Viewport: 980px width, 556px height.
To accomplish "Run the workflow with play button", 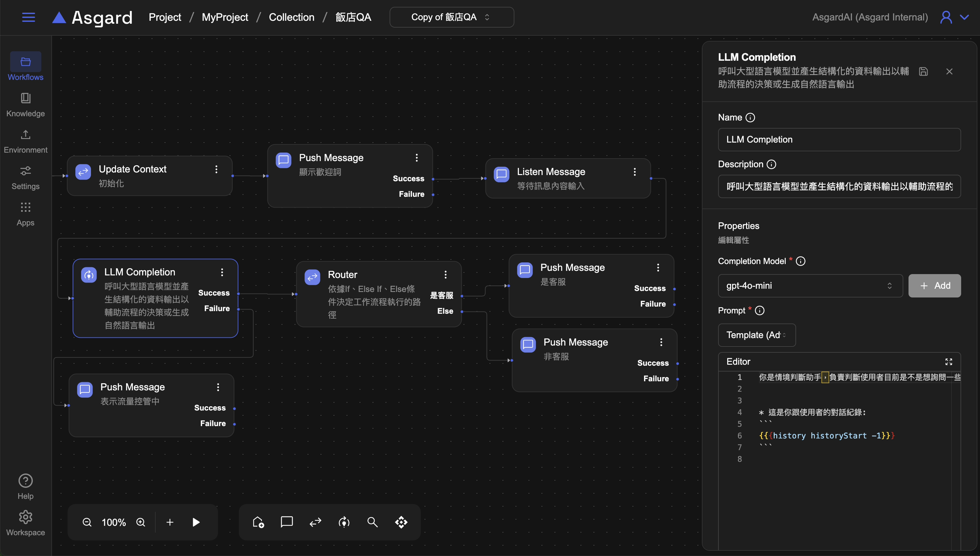I will (x=196, y=522).
